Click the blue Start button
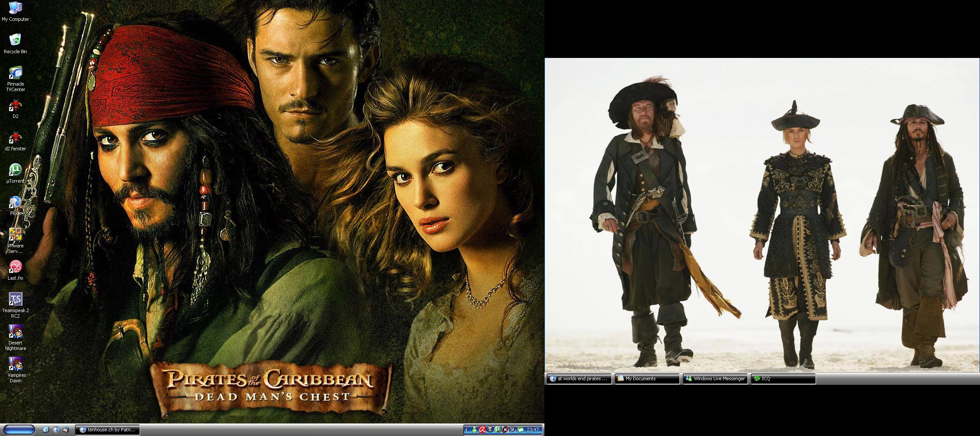This screenshot has height=436, width=980. point(19,430)
